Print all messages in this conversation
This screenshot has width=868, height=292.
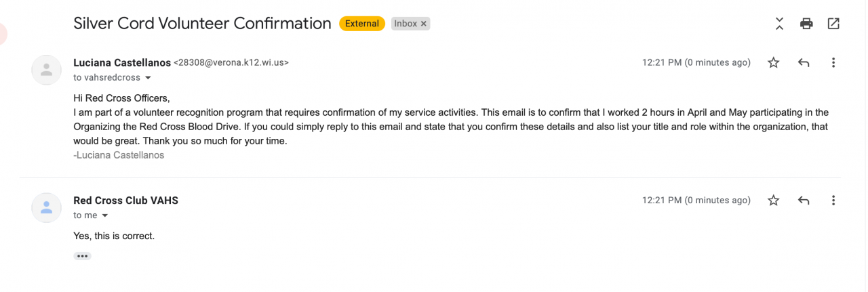806,24
